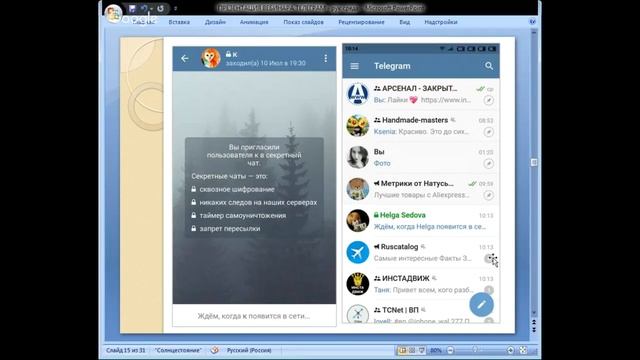Screen dimensions: 640x360
Task: Select the Ruscatalog channel row
Action: (x=421, y=252)
